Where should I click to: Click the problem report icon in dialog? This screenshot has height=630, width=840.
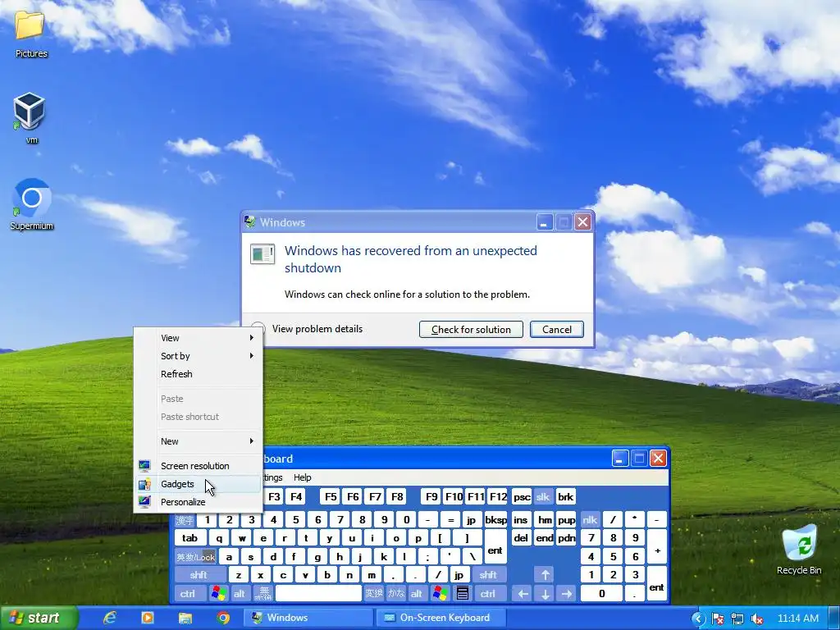pos(262,254)
